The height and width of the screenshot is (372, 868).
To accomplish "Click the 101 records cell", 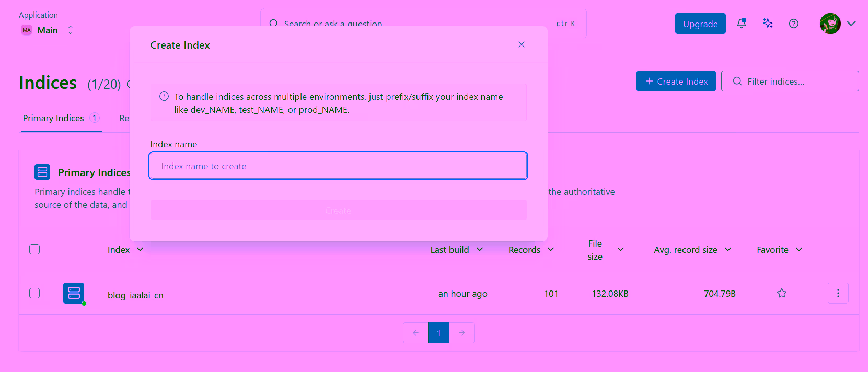I will 551,294.
